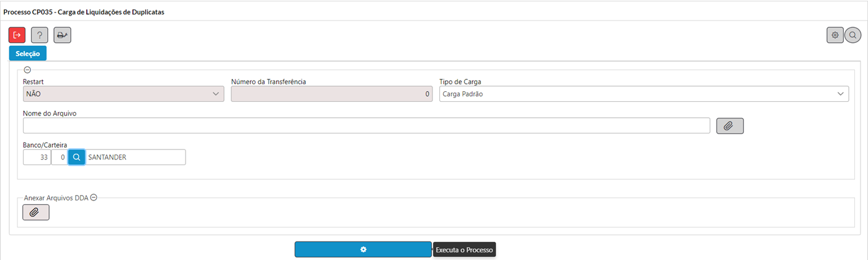Collapse the selection section with minus icon
The height and width of the screenshot is (260, 868).
point(27,70)
